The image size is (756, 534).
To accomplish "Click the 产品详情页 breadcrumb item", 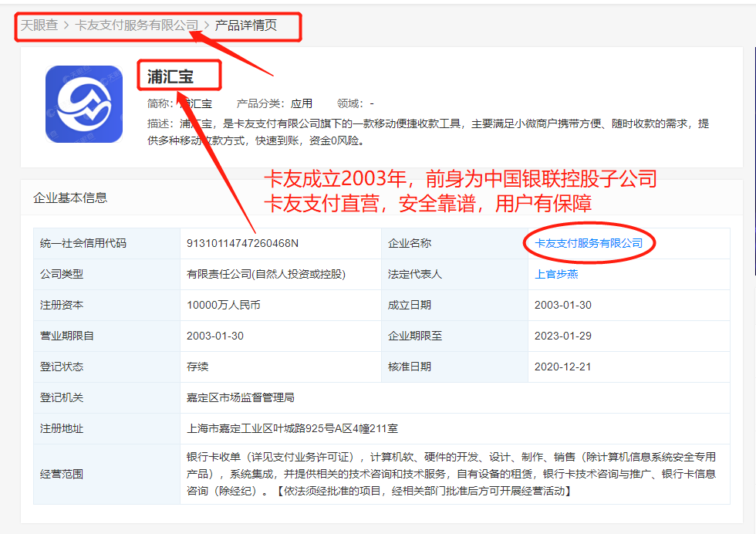I will [x=245, y=25].
